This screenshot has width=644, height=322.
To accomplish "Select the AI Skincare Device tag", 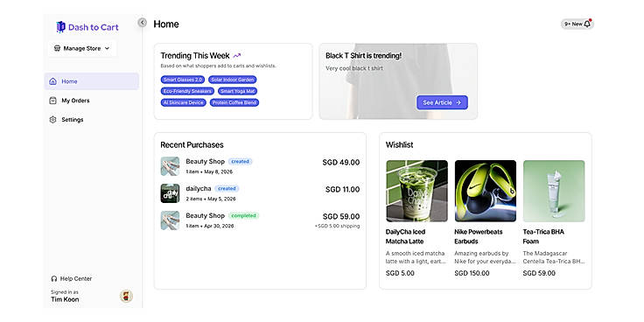I will pos(183,102).
